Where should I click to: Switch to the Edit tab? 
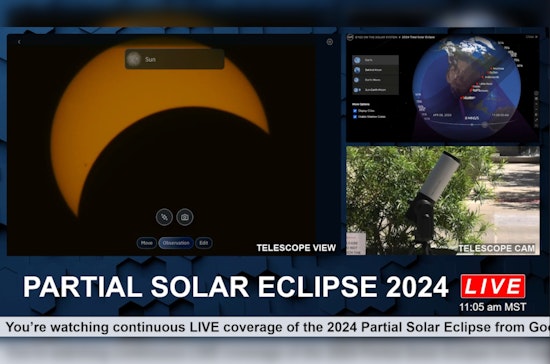[x=204, y=243]
